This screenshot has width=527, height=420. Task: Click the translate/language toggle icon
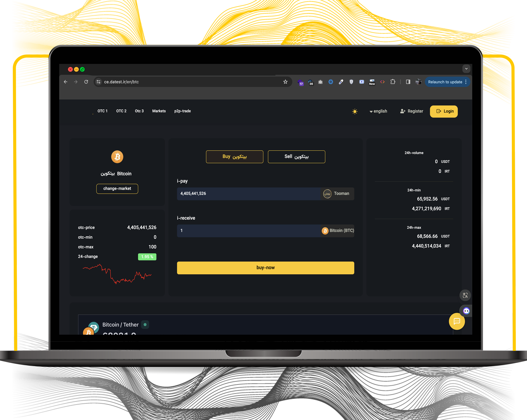(465, 295)
